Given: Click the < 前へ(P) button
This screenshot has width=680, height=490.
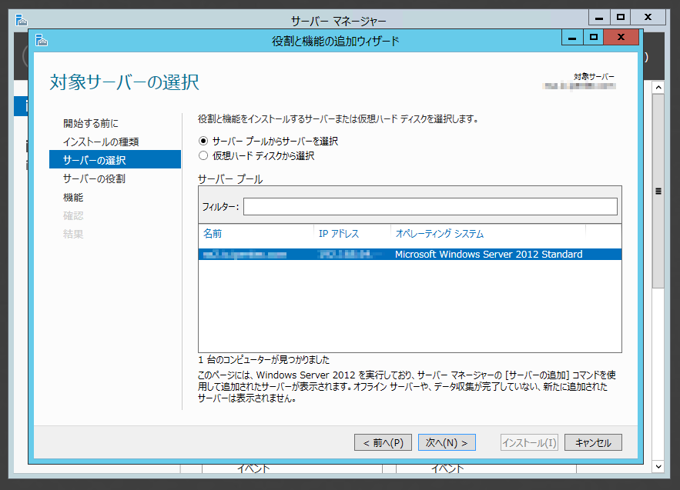Looking at the screenshot, I should pyautogui.click(x=383, y=443).
